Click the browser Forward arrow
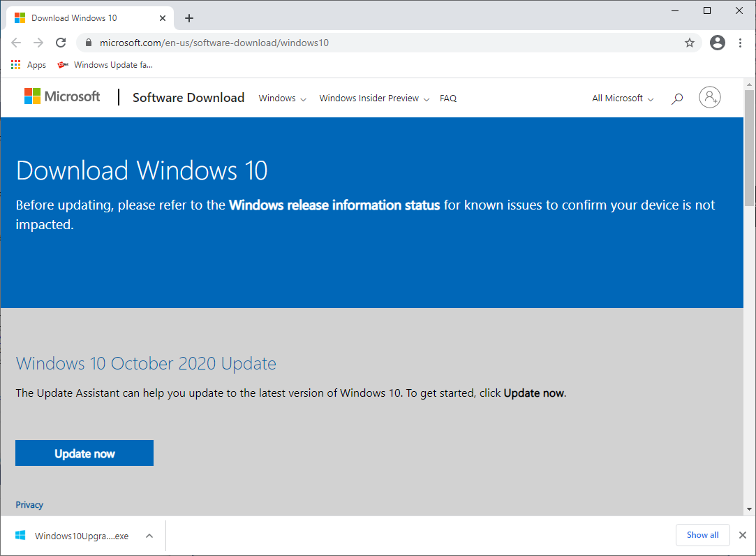 click(x=38, y=43)
